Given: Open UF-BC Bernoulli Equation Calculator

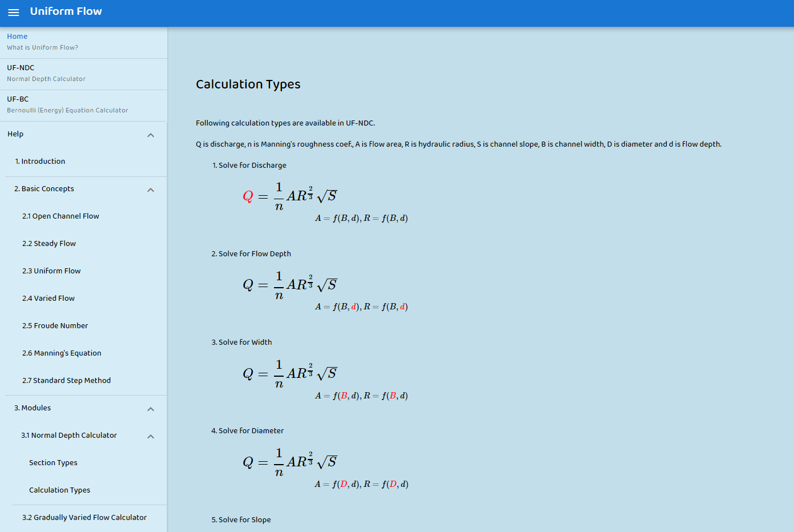Looking at the screenshot, I should 83,105.
